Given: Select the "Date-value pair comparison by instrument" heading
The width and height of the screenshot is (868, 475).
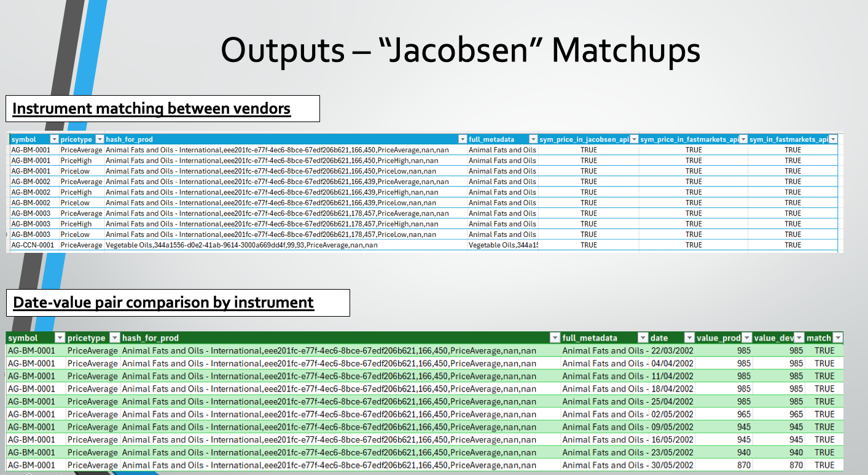Looking at the screenshot, I should tap(163, 303).
